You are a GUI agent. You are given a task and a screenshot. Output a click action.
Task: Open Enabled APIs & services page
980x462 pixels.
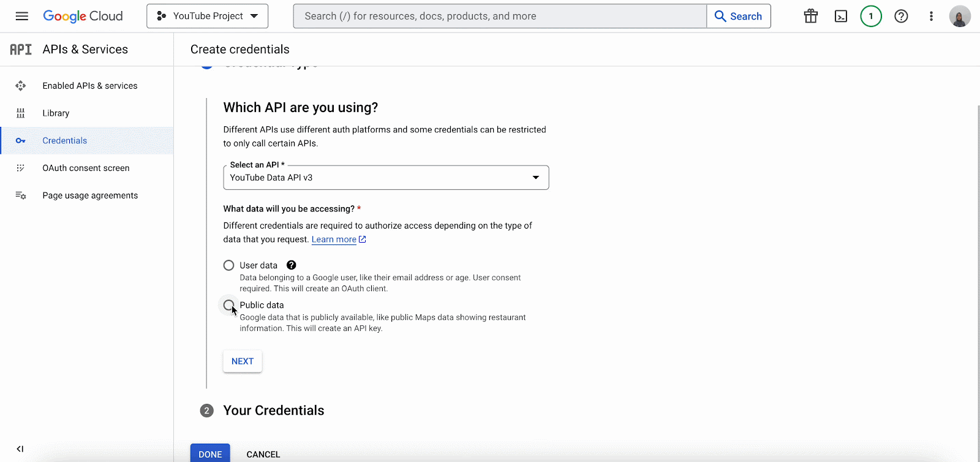[87, 86]
